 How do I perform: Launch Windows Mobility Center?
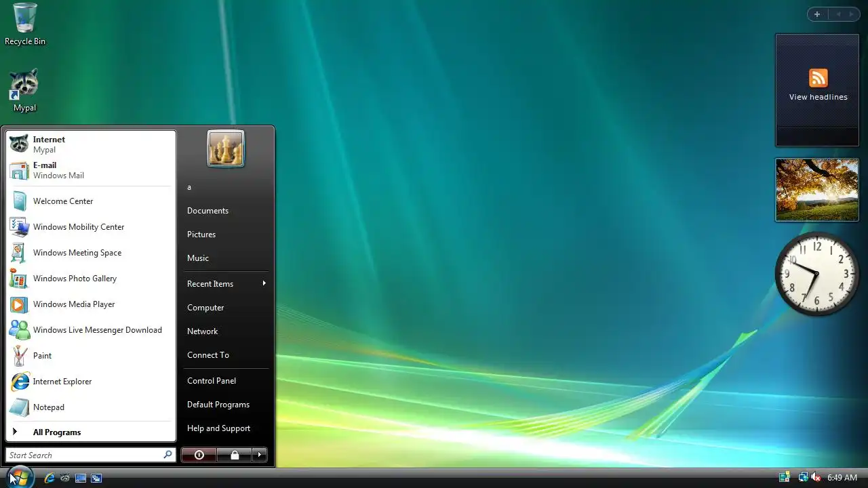[x=91, y=227]
